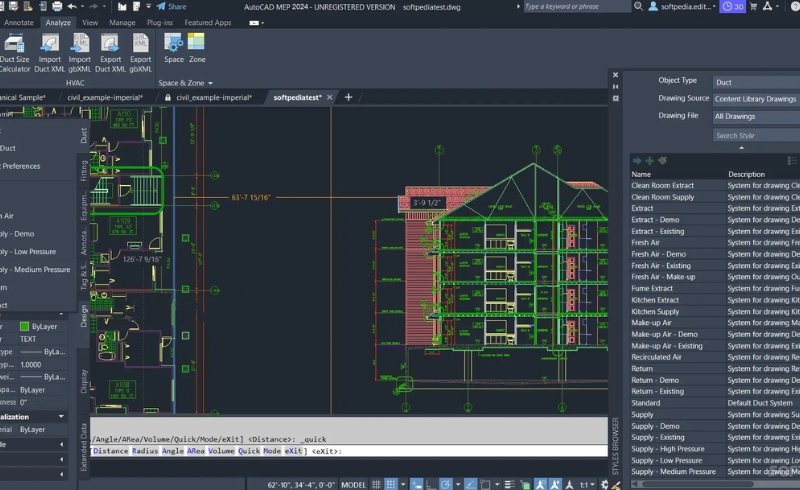
Task: Click the blue arrow import icon in the Styles Browser
Action: tap(637, 161)
